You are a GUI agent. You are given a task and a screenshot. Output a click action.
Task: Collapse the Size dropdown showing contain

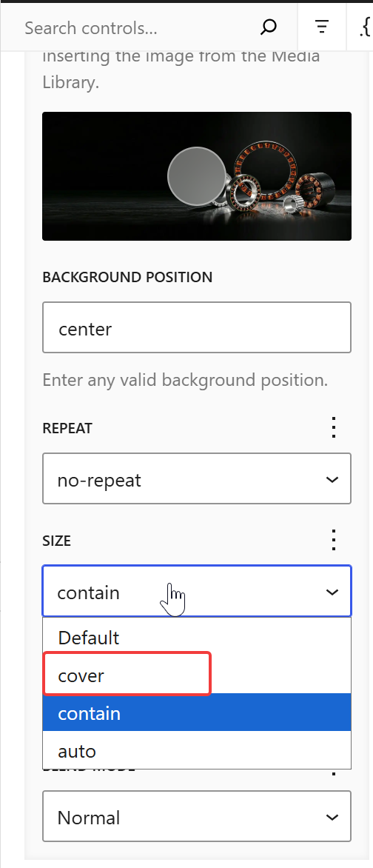(x=196, y=591)
